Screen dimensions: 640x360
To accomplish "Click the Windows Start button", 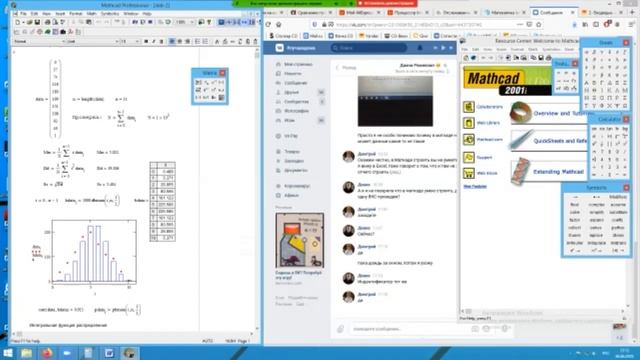I will point(7,353).
